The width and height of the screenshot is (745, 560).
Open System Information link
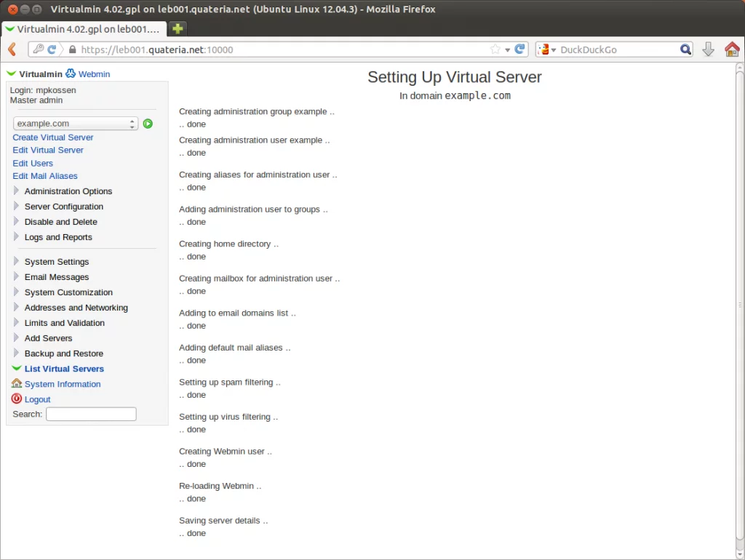coord(63,384)
